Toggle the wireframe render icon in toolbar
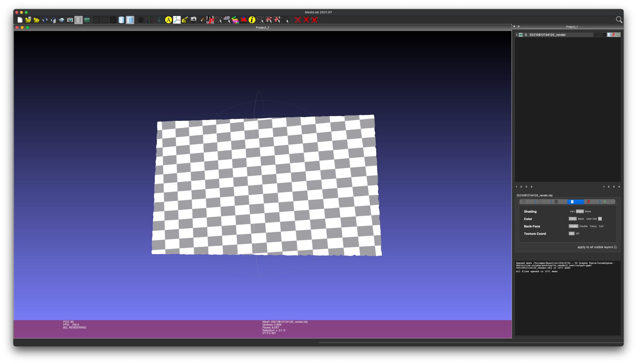This screenshot has height=364, width=637. (113, 20)
